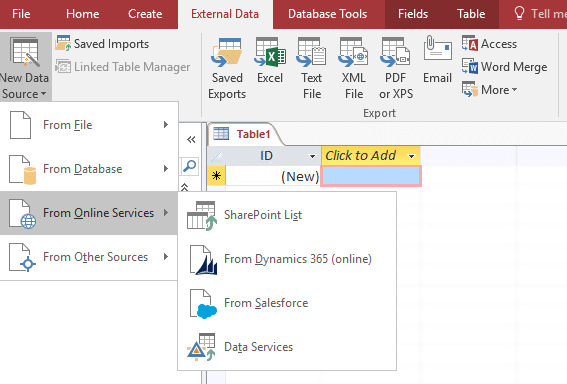Click the (New) ID cell

pyautogui.click(x=273, y=176)
